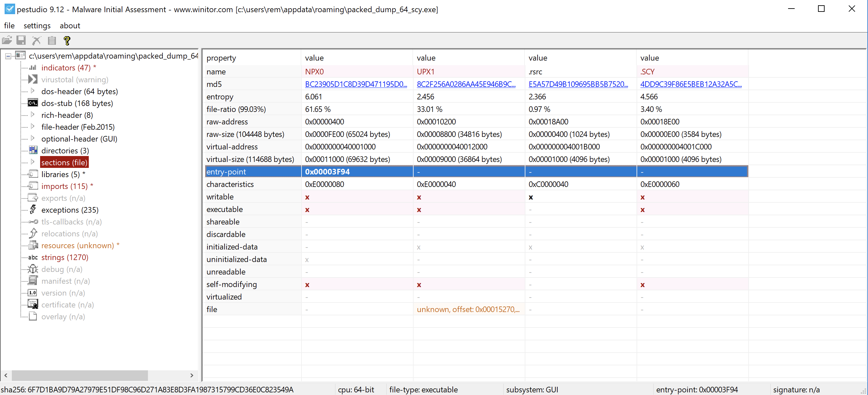Select the debug bug icon
Viewport: 868px width, 395px height.
pyautogui.click(x=33, y=269)
